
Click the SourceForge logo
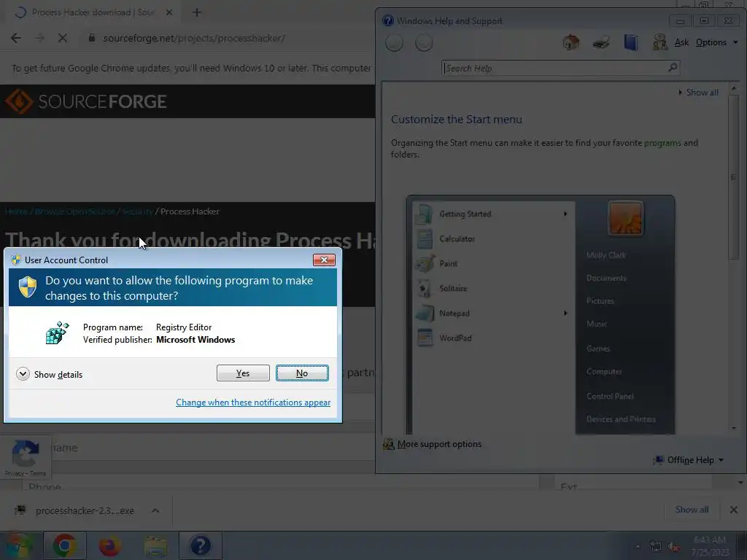click(86, 101)
